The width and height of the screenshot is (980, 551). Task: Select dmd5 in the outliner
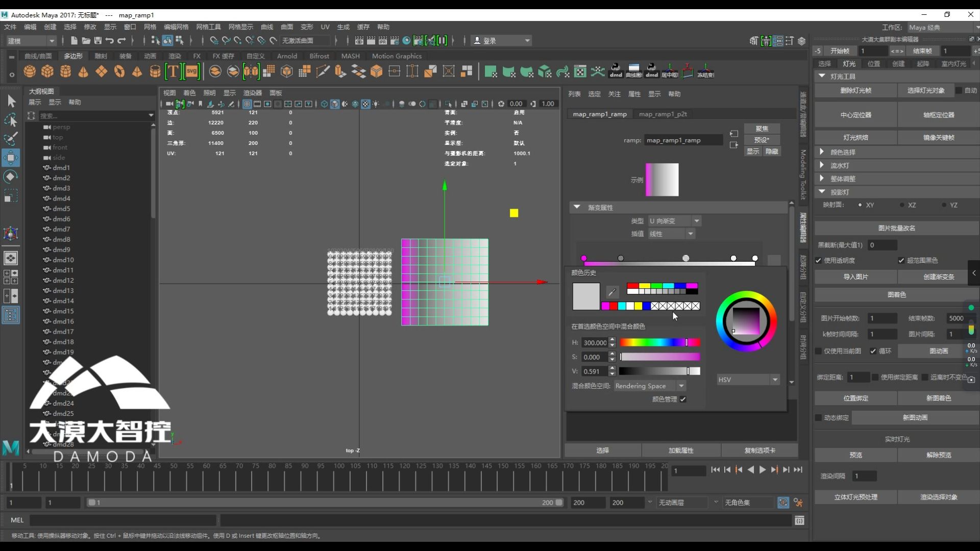point(61,209)
